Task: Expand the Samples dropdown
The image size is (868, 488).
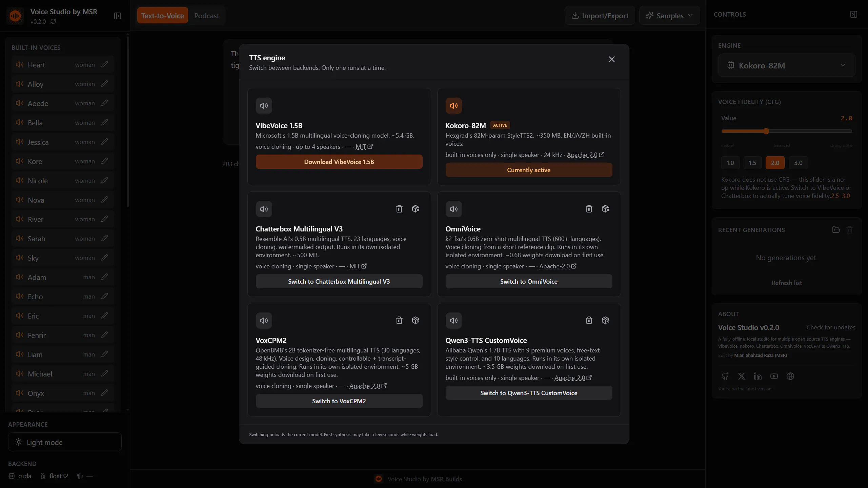Action: (669, 16)
